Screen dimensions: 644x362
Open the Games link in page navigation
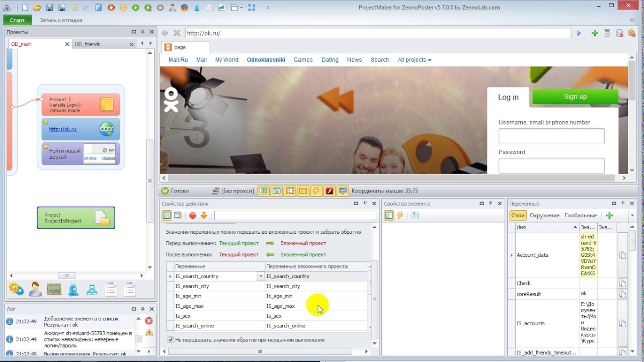pos(303,59)
